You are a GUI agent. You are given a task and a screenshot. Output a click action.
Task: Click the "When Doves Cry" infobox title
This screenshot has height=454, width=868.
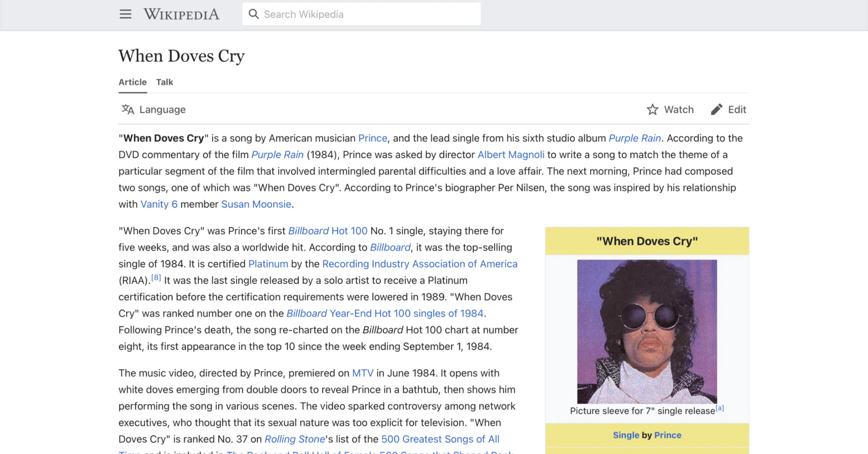point(647,241)
